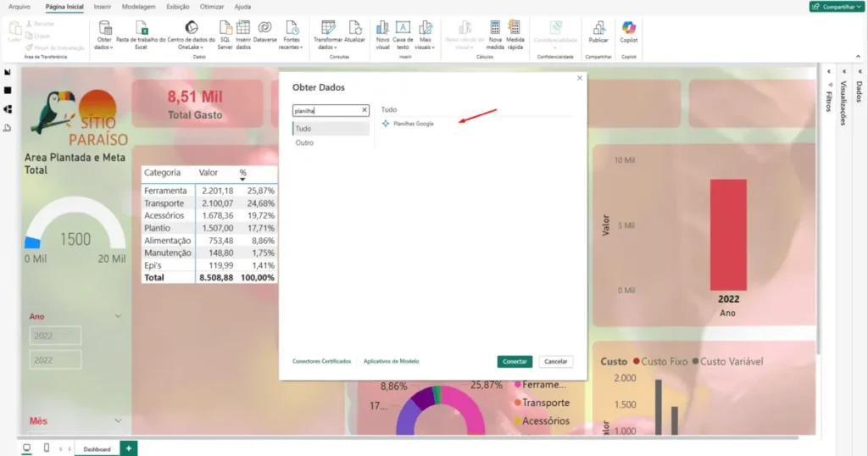Click the Categoria column header

162,173
